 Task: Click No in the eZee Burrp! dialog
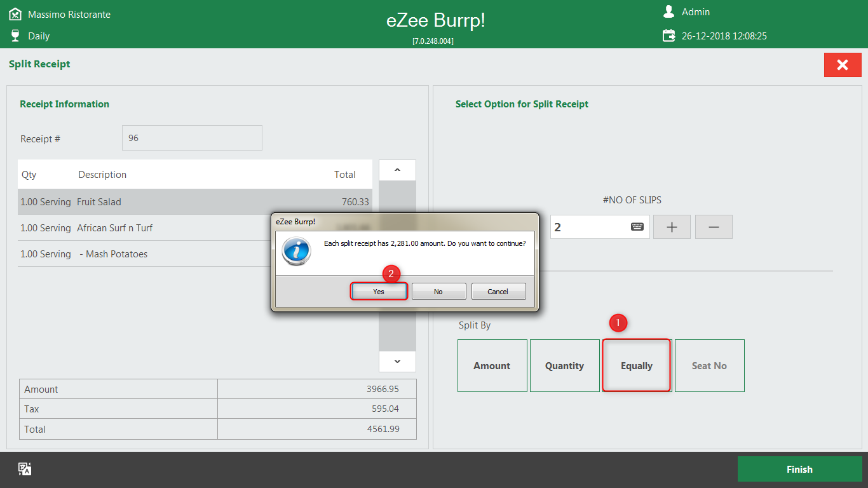pyautogui.click(x=438, y=292)
